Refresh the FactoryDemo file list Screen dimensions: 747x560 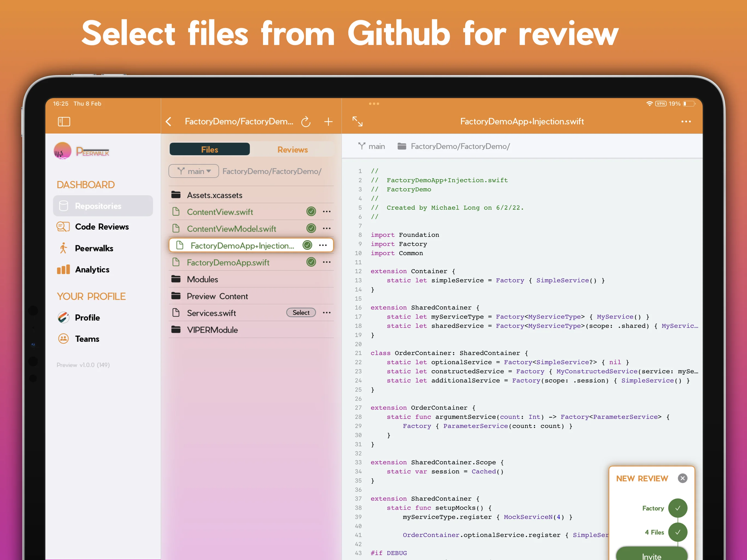pyautogui.click(x=306, y=122)
